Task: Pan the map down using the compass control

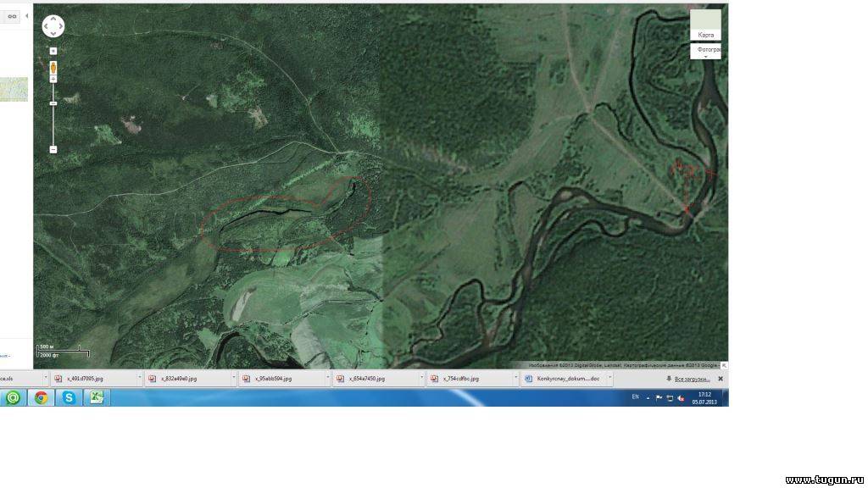Action: [53, 34]
